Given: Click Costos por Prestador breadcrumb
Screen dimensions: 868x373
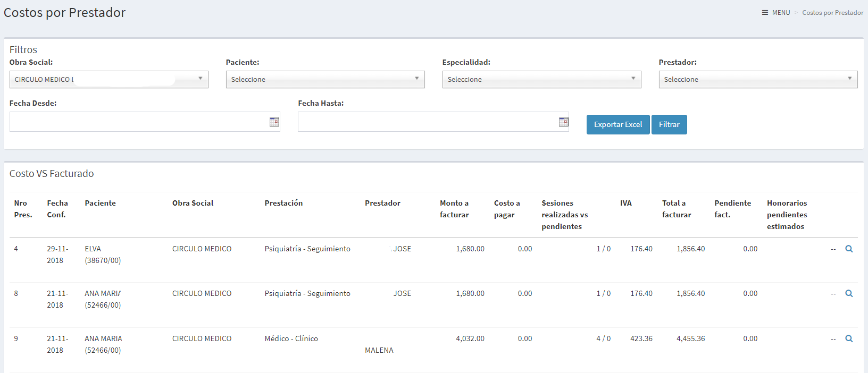Looking at the screenshot, I should (833, 12).
